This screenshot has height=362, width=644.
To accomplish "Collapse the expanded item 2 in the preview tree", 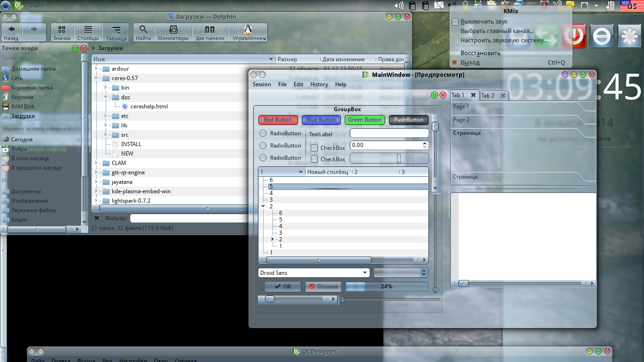I will pos(263,206).
